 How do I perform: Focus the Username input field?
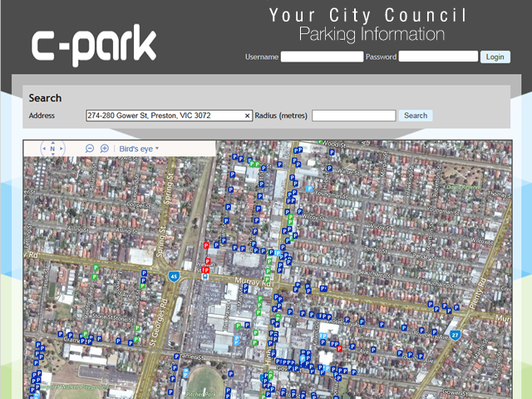(x=322, y=57)
